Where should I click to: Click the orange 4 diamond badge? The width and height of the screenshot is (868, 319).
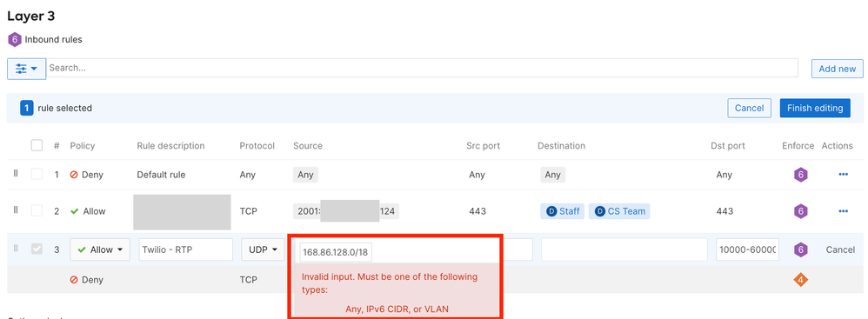(x=800, y=280)
